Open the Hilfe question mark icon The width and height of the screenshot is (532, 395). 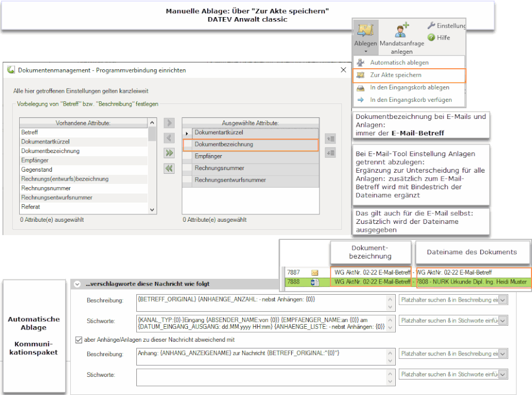(x=431, y=38)
